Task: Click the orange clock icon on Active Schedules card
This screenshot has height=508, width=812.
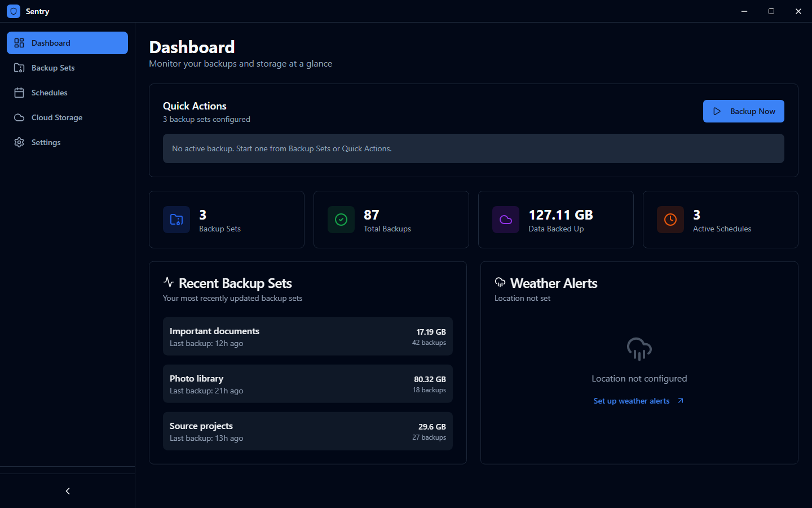Action: point(670,220)
